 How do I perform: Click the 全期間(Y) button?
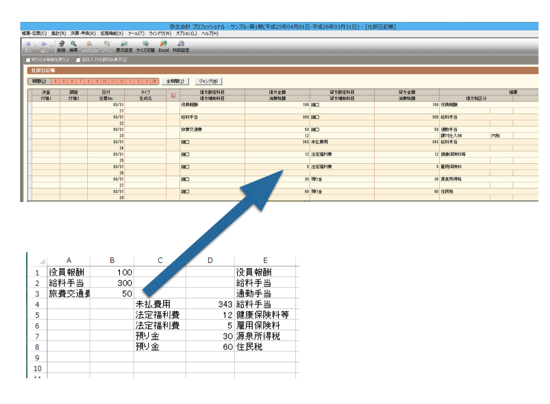tap(175, 81)
